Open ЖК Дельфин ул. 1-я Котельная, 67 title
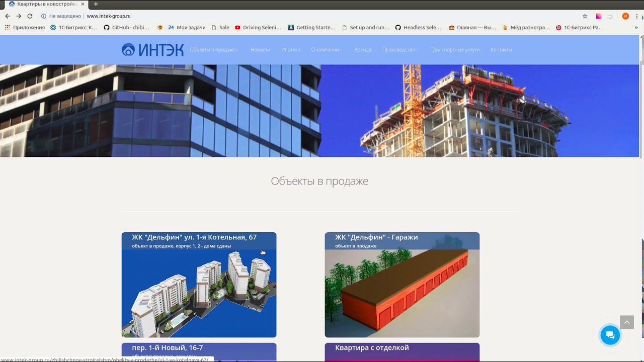This screenshot has width=644, height=362. click(194, 237)
